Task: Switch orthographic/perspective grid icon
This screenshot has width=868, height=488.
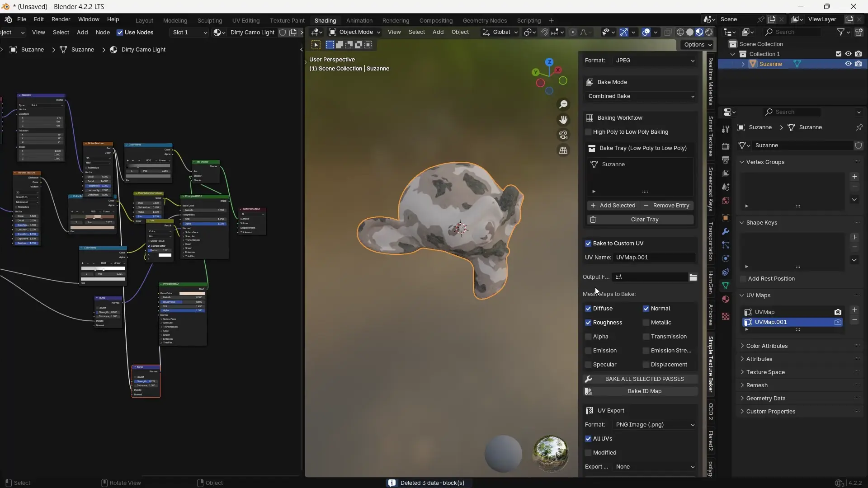Action: click(x=563, y=150)
